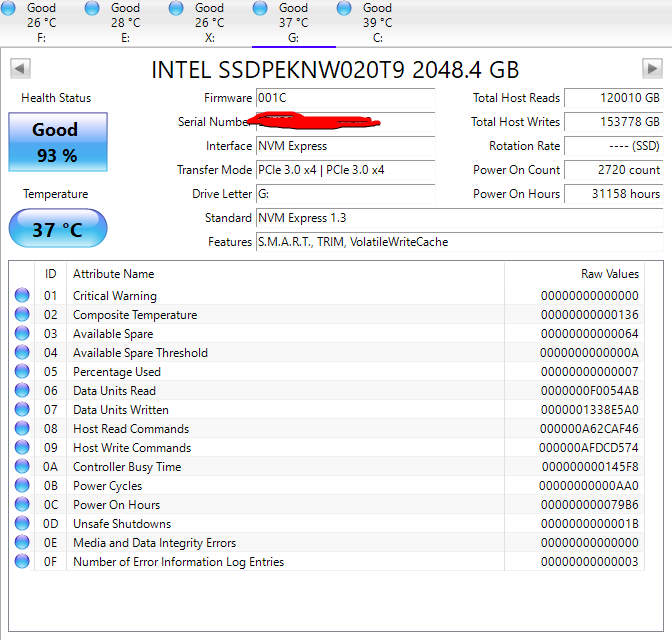Select the Unsafe Shutdowns attribute name

point(122,523)
